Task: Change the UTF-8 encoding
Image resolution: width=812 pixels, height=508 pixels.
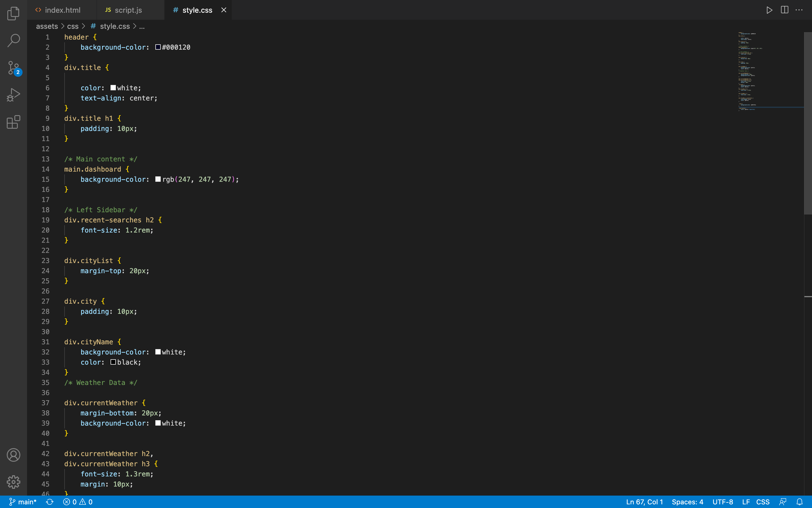Action: click(723, 502)
